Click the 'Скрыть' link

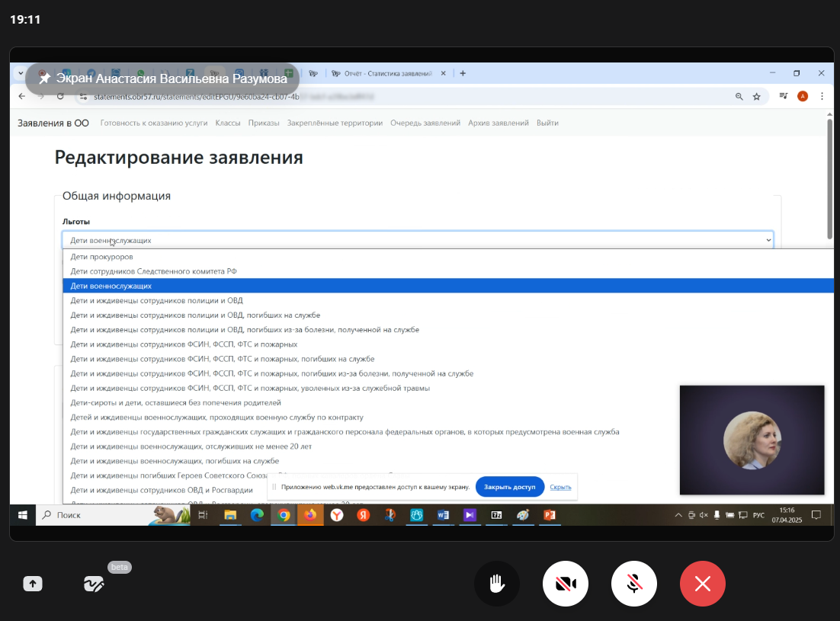click(560, 487)
